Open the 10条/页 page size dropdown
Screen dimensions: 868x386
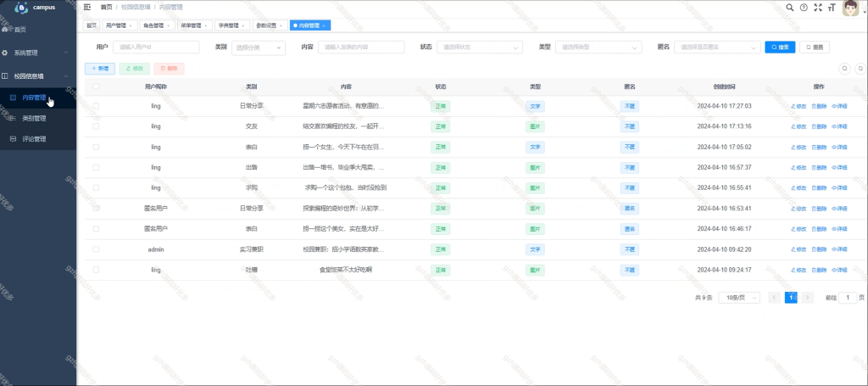tap(739, 298)
